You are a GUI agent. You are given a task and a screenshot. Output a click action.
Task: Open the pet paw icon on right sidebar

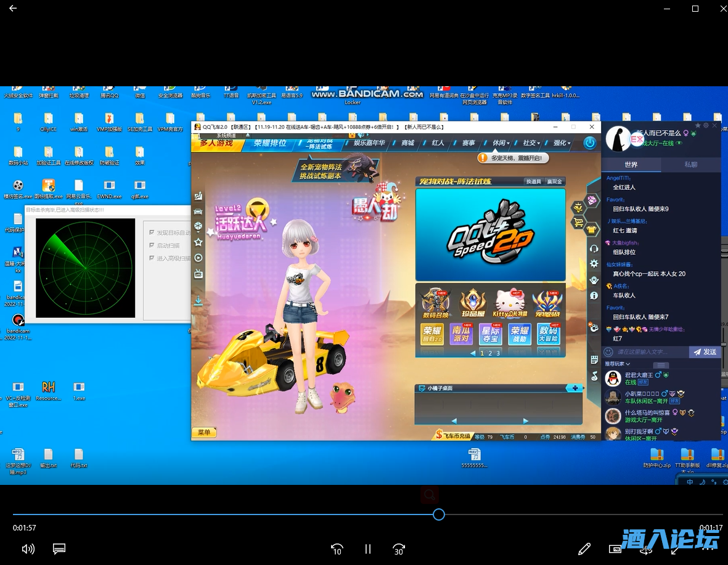pyautogui.click(x=594, y=327)
